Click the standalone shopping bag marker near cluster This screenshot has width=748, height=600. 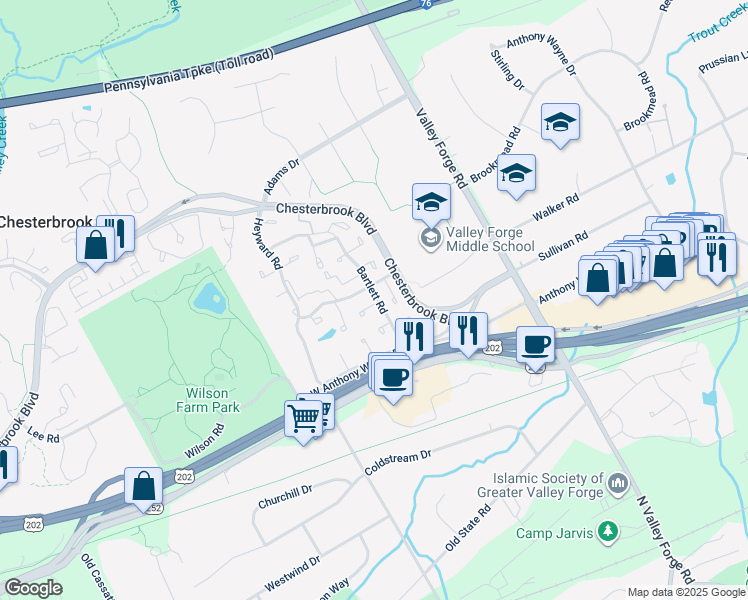pyautogui.click(x=664, y=266)
